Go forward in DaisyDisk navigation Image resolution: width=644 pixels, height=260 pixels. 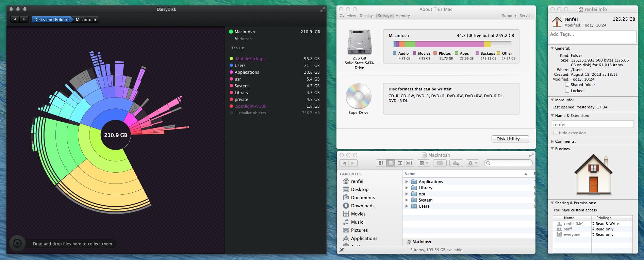pos(24,19)
